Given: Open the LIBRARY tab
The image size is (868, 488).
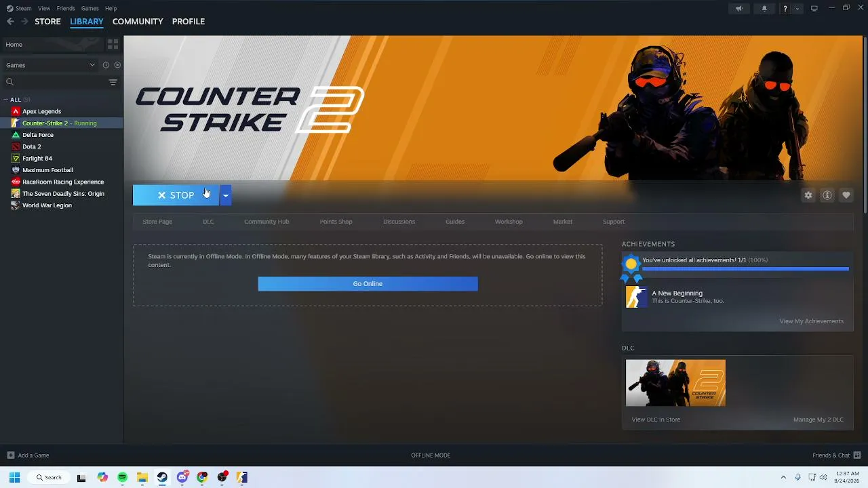Looking at the screenshot, I should click(x=87, y=22).
